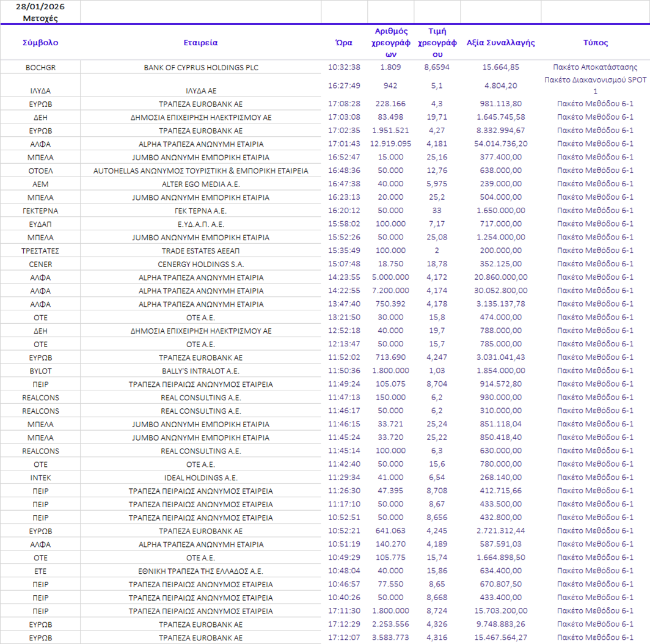Click BALLY'S INTRALOT A.E. company cell
This screenshot has width=650, height=644.
click(200, 371)
